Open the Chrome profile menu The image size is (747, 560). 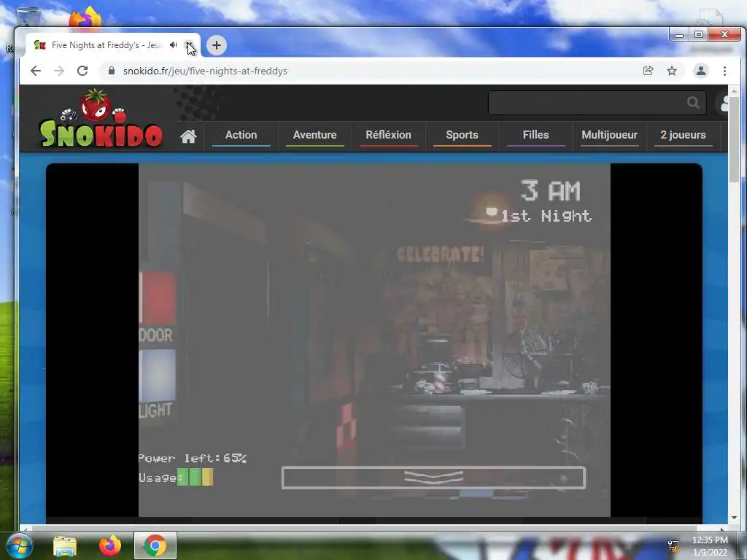click(x=701, y=71)
